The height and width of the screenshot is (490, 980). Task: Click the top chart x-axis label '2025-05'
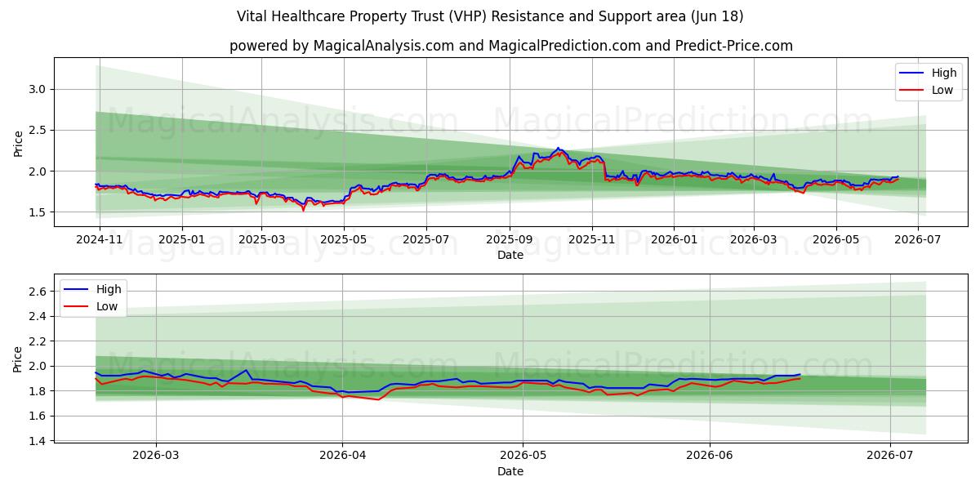tap(344, 240)
